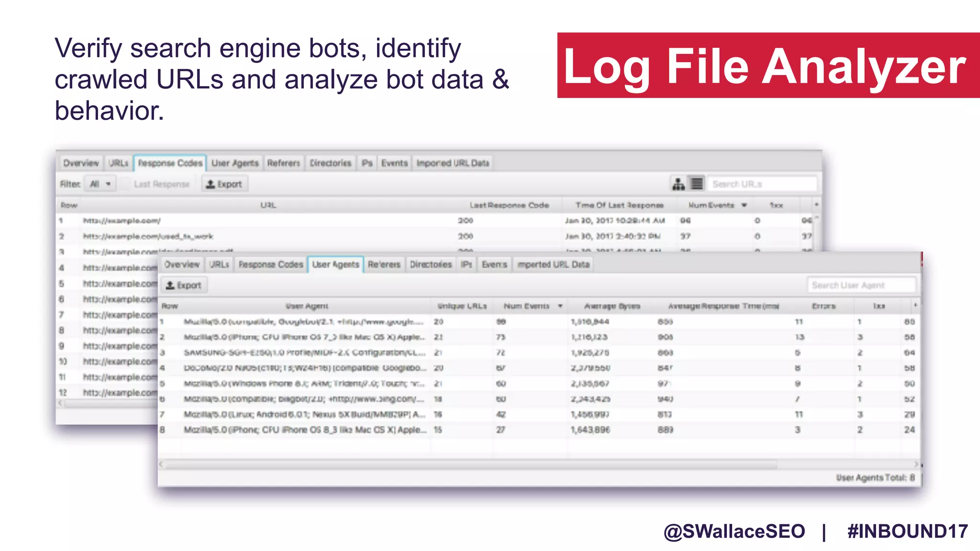Select User Agents tab in front window
Image resolution: width=980 pixels, height=551 pixels.
pyautogui.click(x=335, y=264)
